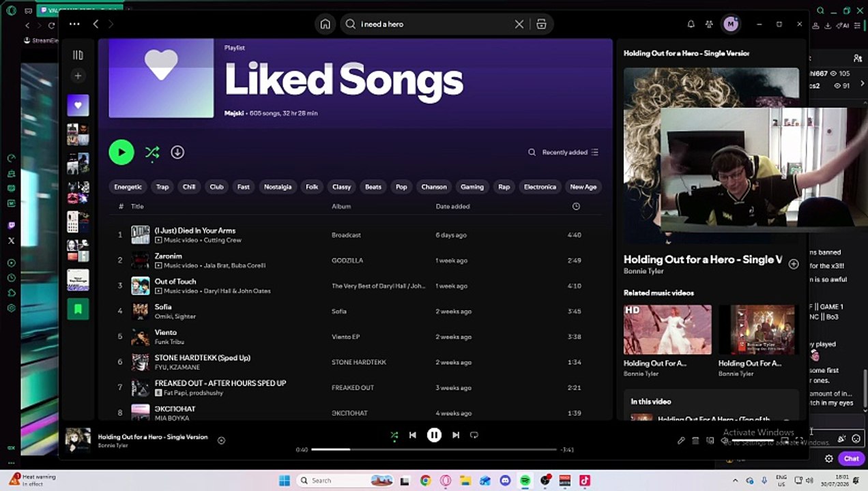
Task: Open the Browse icon beside the search bar
Action: (x=541, y=24)
